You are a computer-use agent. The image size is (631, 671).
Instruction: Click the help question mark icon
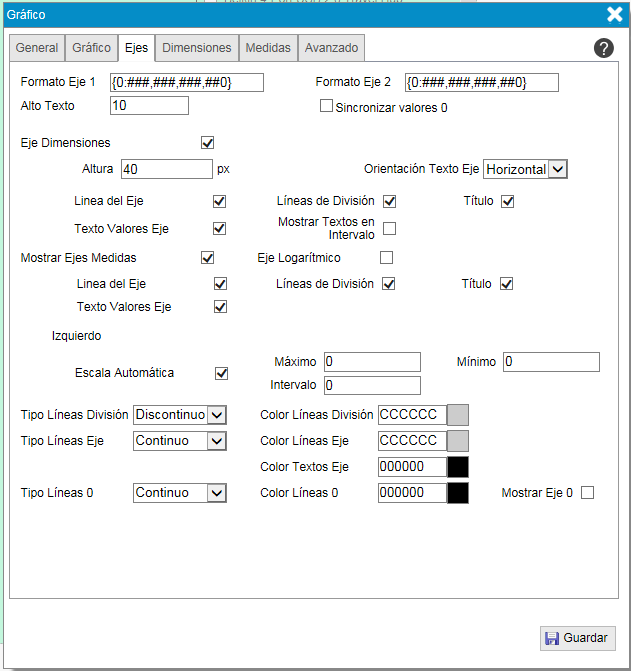pos(603,48)
